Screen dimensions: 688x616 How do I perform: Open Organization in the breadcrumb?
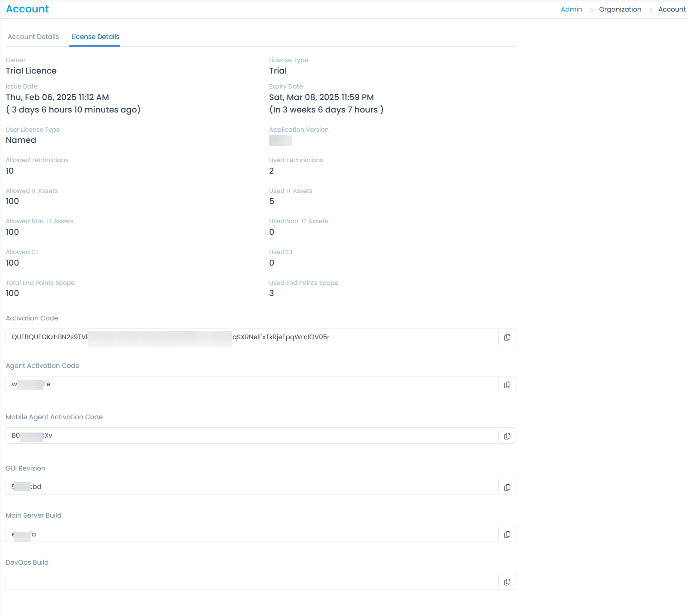tap(620, 9)
